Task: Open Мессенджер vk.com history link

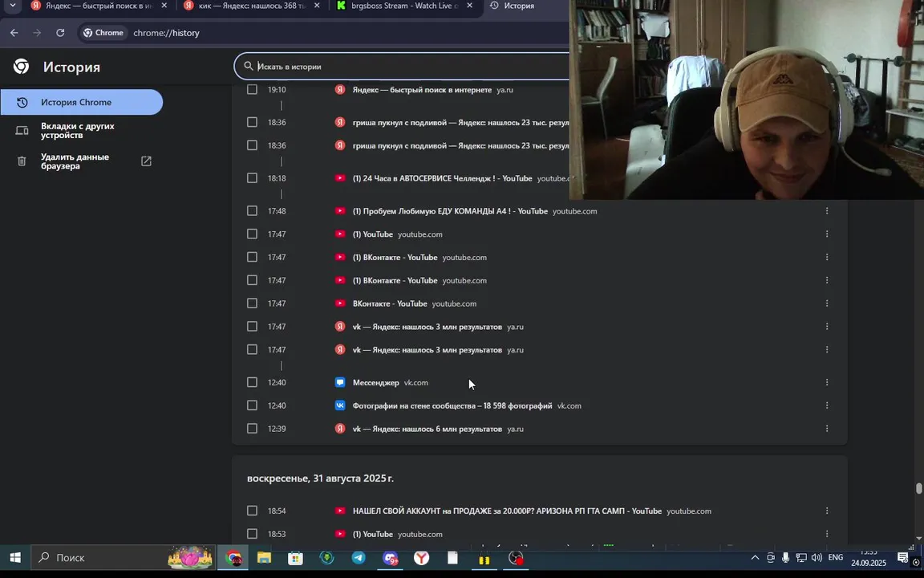Action: coord(376,382)
